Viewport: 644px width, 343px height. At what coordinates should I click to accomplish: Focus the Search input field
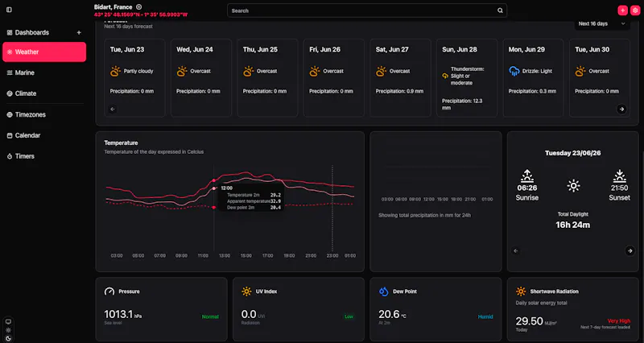pyautogui.click(x=367, y=10)
